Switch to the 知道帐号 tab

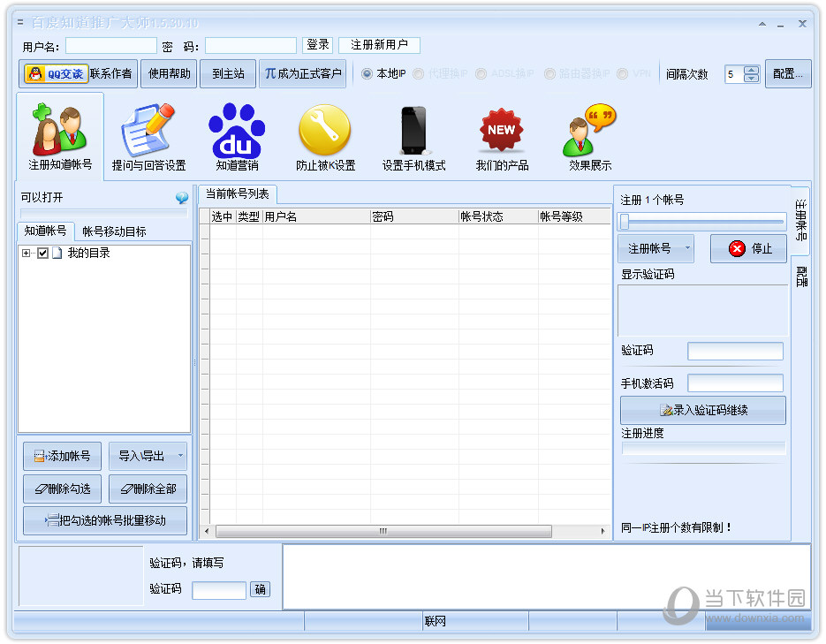(x=45, y=231)
